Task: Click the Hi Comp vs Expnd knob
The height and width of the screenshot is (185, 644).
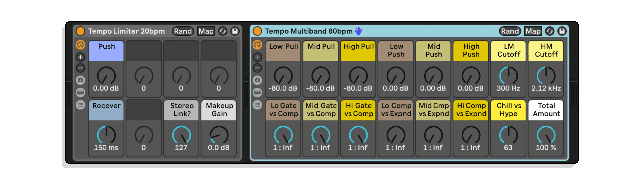Action: tap(471, 135)
